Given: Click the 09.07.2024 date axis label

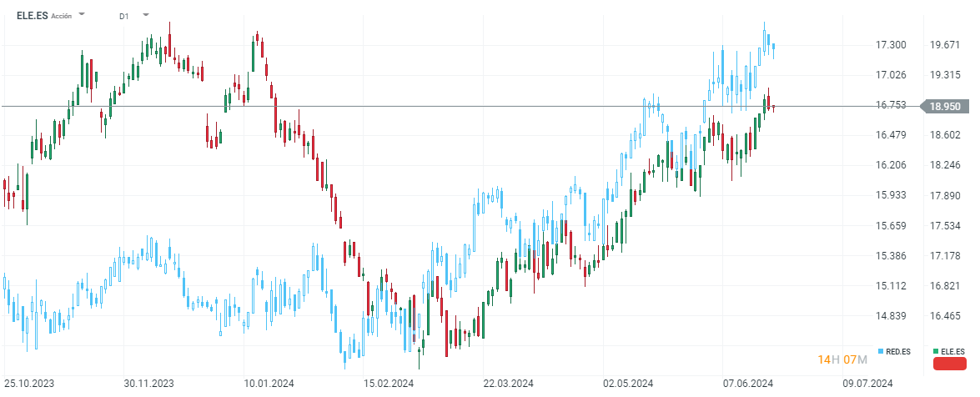Looking at the screenshot, I should pos(868,383).
